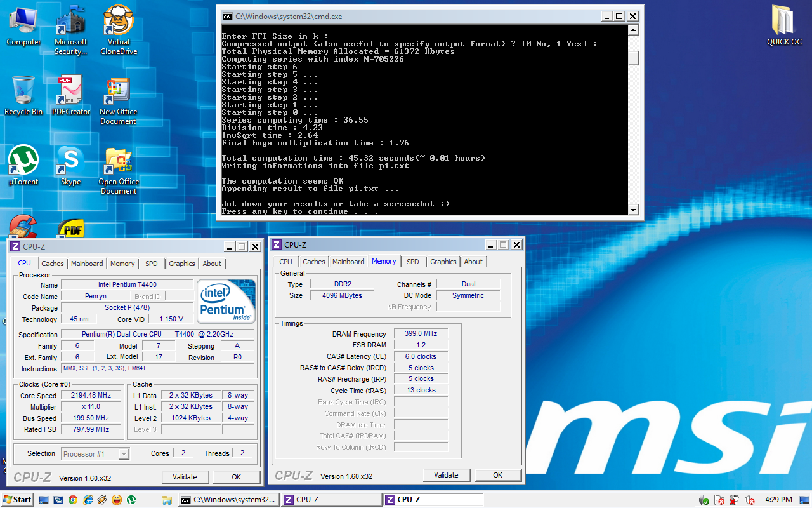The height and width of the screenshot is (508, 812).
Task: Click Validate in the left CPU-Z window
Action: coord(185,477)
